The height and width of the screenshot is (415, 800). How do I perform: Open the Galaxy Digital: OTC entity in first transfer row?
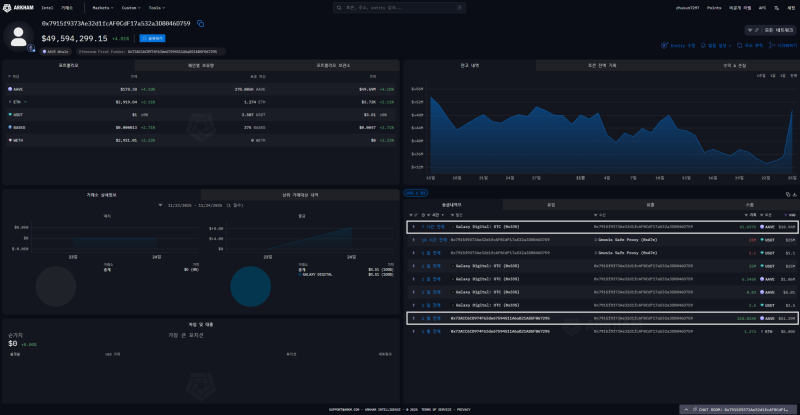[490, 227]
